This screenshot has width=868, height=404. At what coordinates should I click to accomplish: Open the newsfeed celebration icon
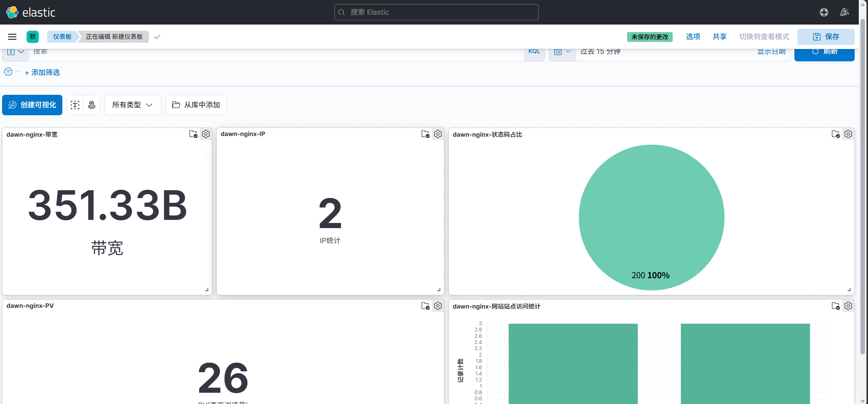click(844, 12)
